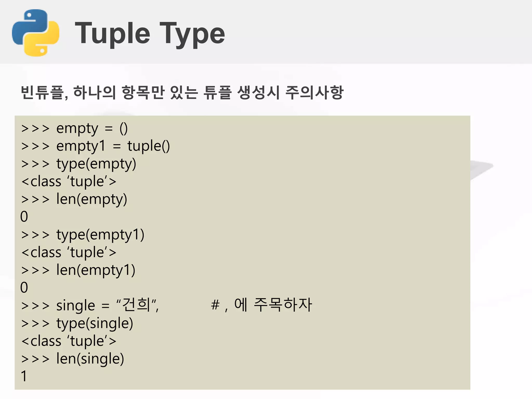Image resolution: width=532 pixels, height=399 pixels.
Task: Click the 'single = "건희",' assignment line
Action: coord(90,305)
